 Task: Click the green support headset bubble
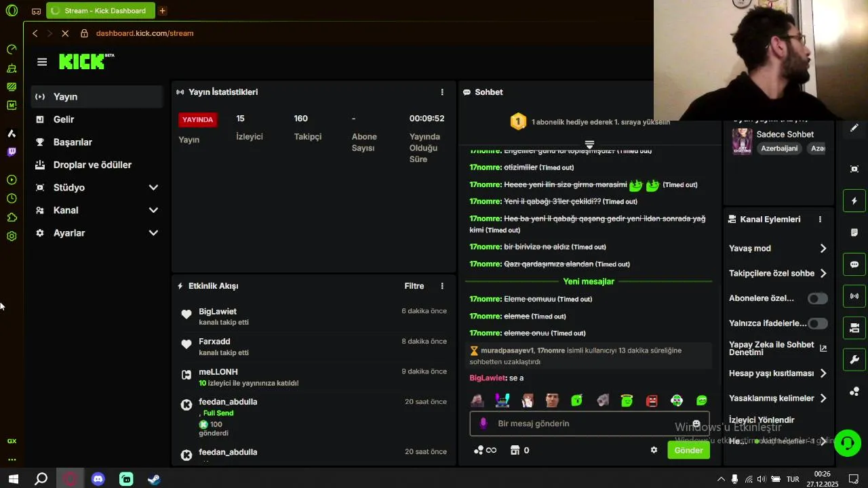[847, 443]
